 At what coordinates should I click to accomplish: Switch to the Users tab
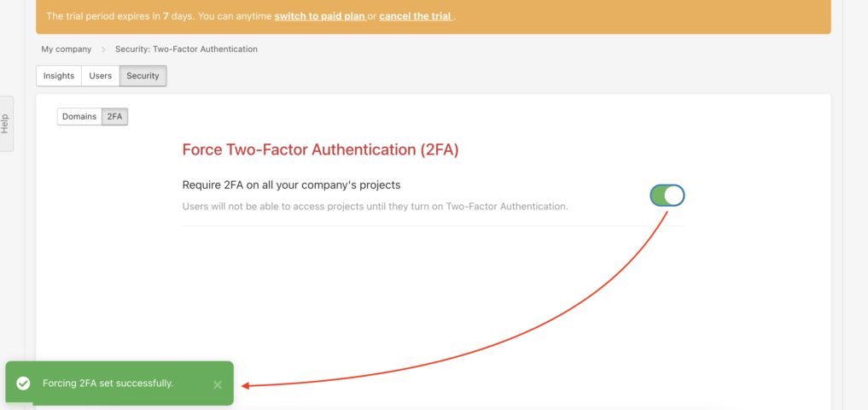100,76
